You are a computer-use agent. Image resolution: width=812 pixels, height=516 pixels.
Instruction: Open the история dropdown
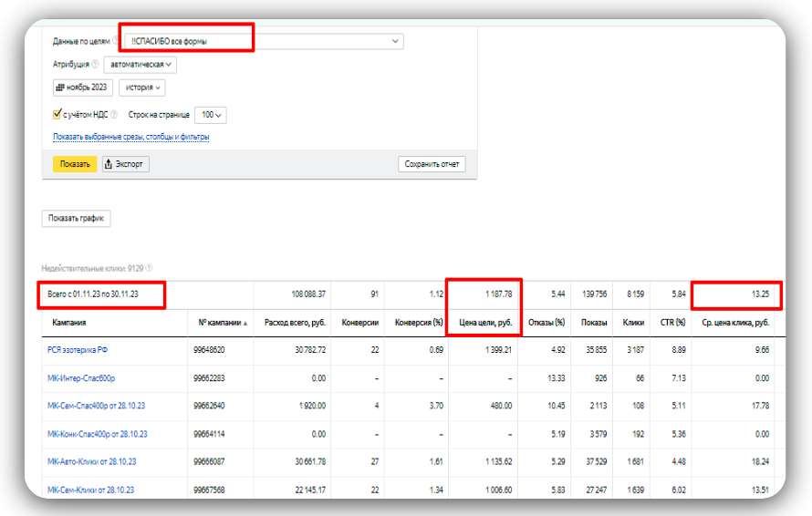click(x=143, y=88)
